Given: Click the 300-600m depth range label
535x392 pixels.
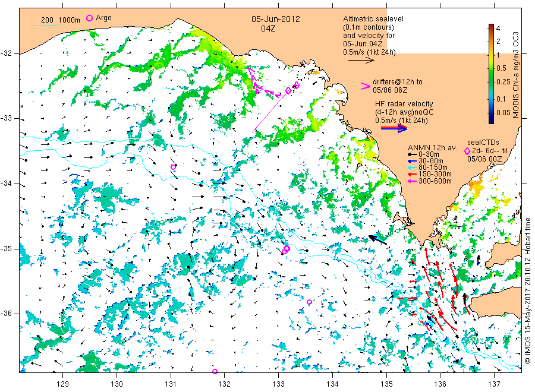Looking at the screenshot, I should click(435, 181).
